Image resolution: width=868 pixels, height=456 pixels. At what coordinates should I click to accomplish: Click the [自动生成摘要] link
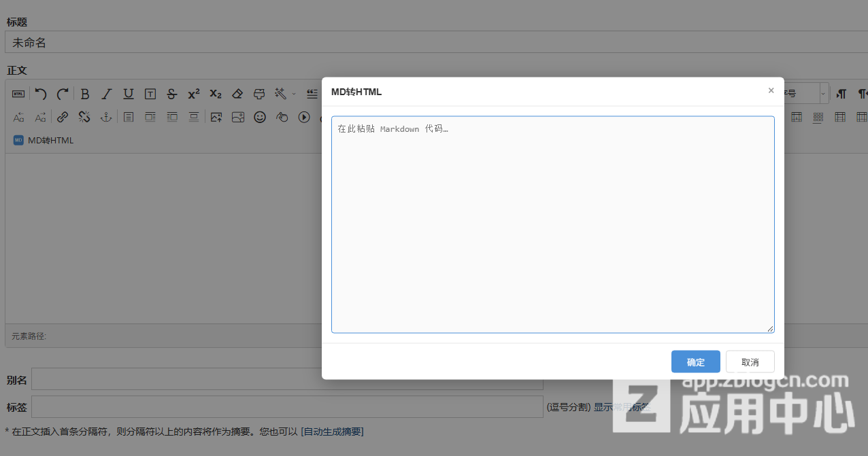point(332,432)
